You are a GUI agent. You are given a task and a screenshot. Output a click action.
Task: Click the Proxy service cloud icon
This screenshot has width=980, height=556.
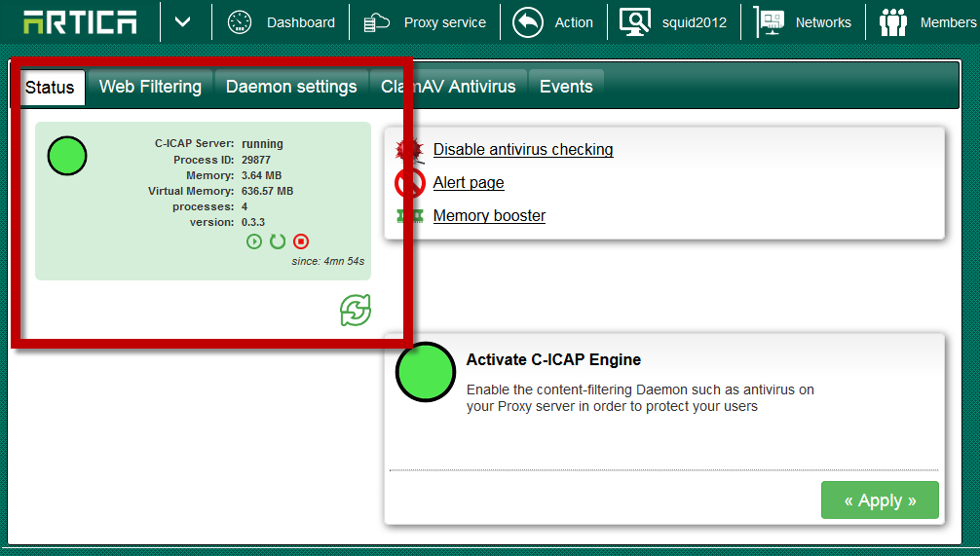click(x=376, y=22)
